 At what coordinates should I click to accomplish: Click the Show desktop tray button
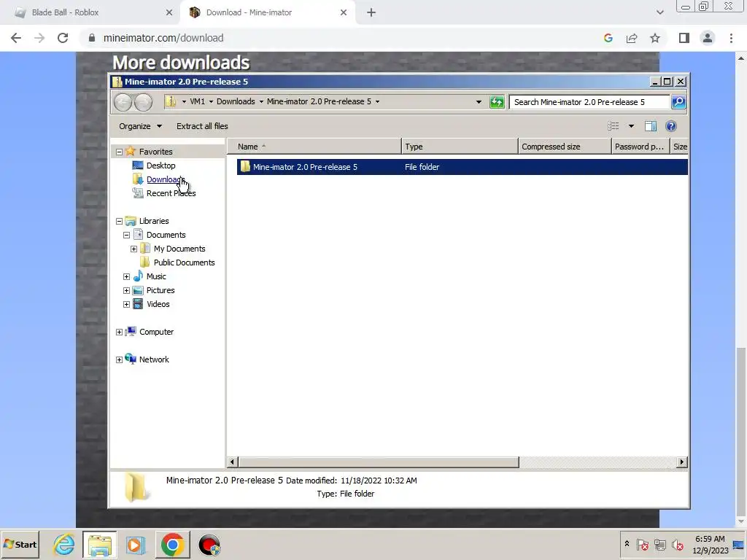point(739,545)
